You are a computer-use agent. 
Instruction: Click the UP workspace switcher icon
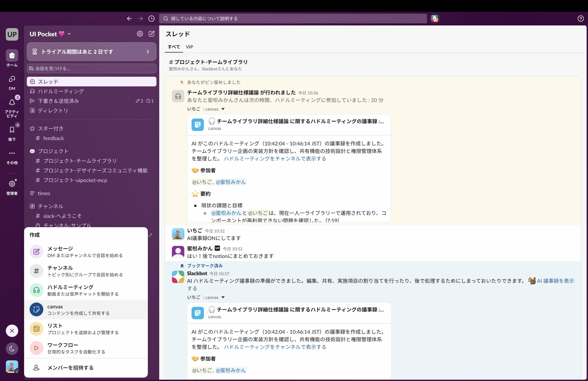12,34
